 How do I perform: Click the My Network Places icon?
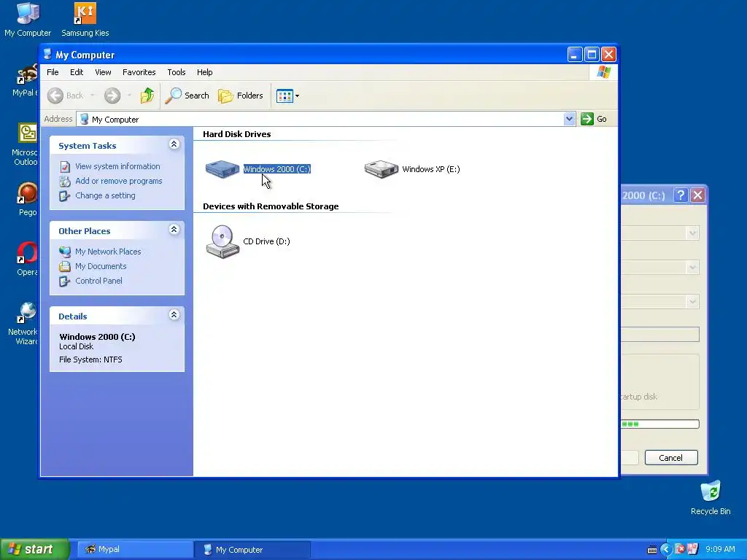pyautogui.click(x=65, y=252)
